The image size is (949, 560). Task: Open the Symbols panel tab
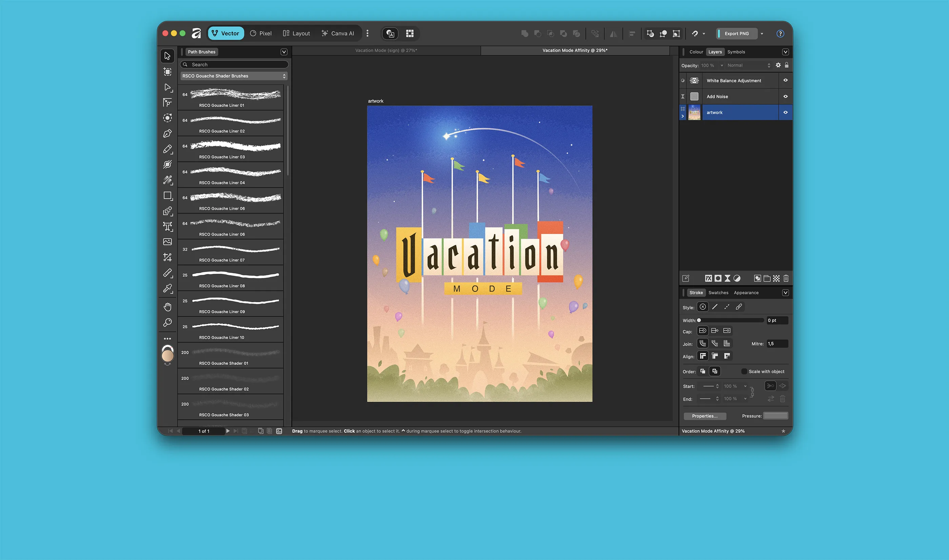736,52
